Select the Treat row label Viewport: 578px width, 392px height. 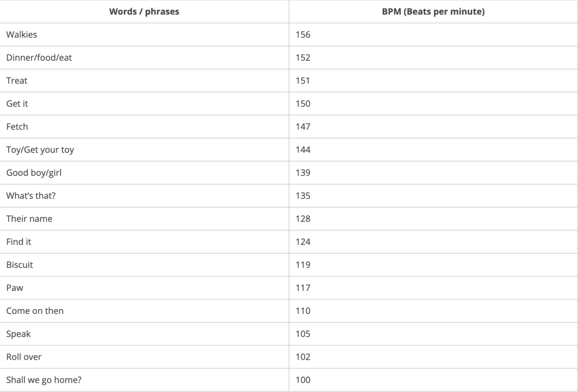(x=17, y=81)
